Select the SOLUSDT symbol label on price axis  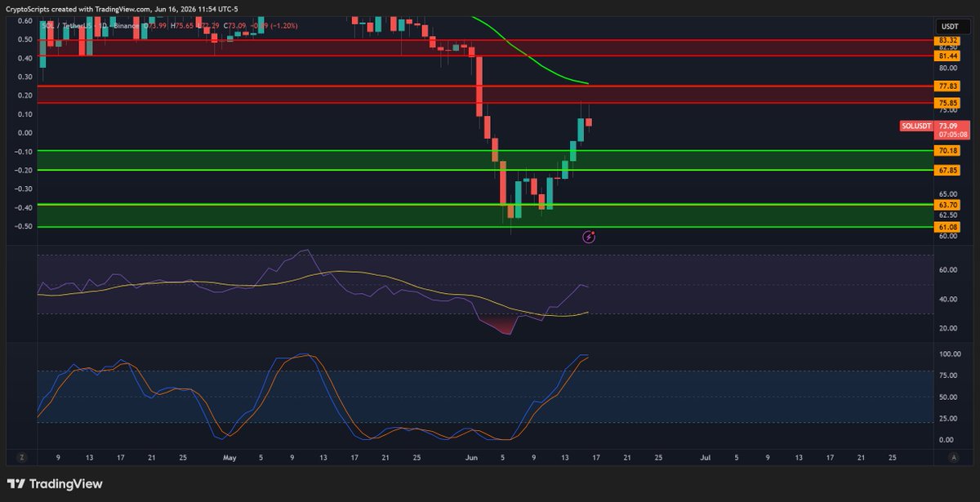click(x=915, y=126)
